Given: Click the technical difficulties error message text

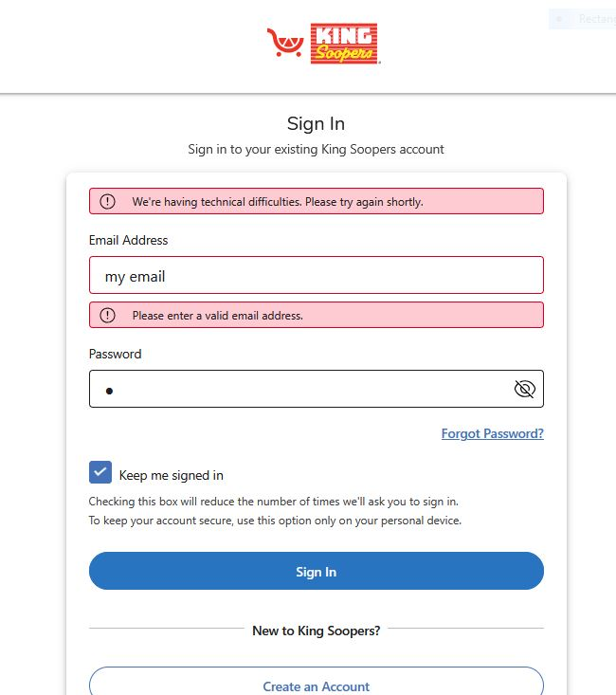Looking at the screenshot, I should [277, 202].
